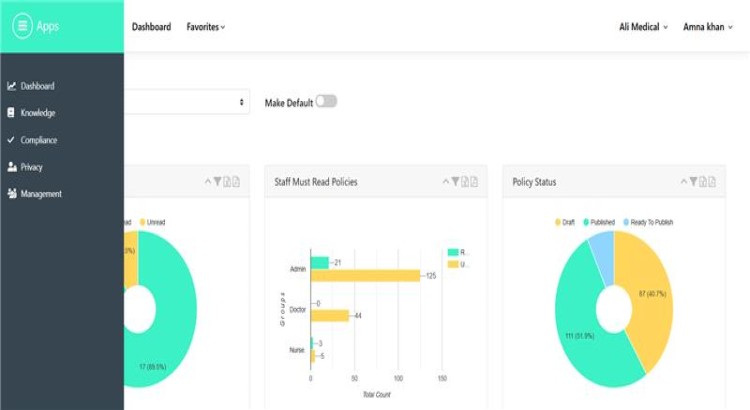This screenshot has height=410, width=750.
Task: Collapse the Policy Status panel
Action: tap(683, 182)
